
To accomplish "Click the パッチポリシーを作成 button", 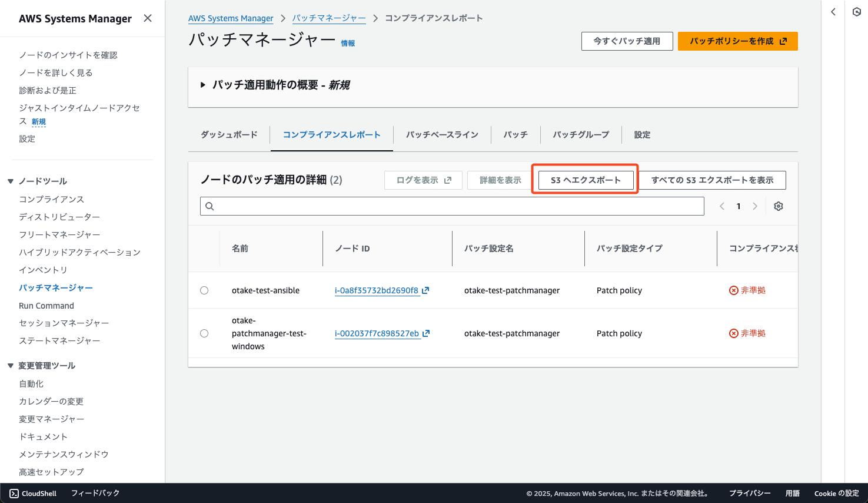I will click(737, 41).
